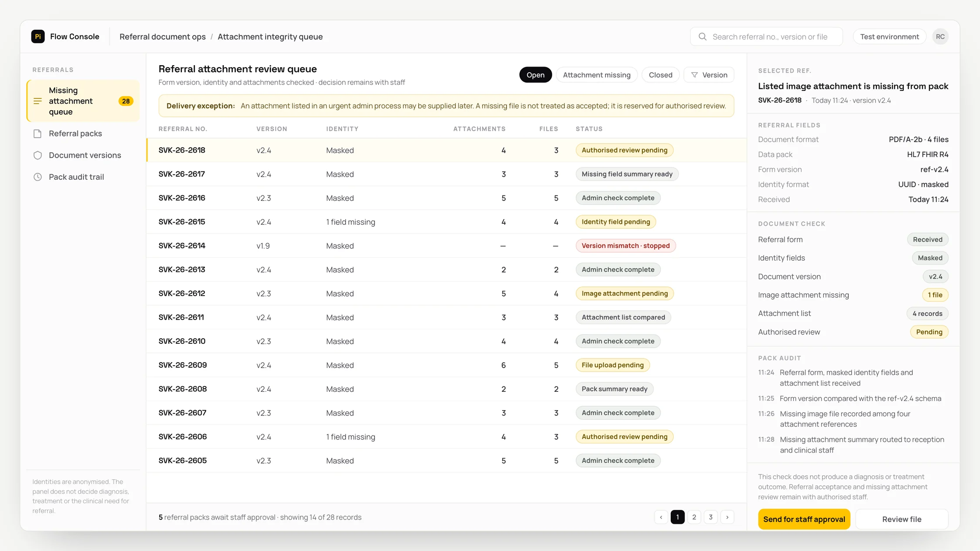The image size is (980, 551).
Task: Click the Document versions shield icon
Action: 38,155
